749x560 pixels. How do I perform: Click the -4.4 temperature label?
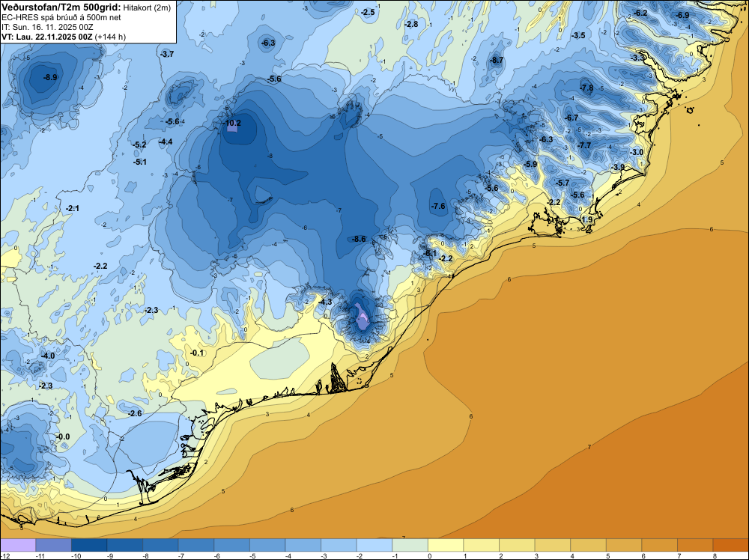click(166, 141)
